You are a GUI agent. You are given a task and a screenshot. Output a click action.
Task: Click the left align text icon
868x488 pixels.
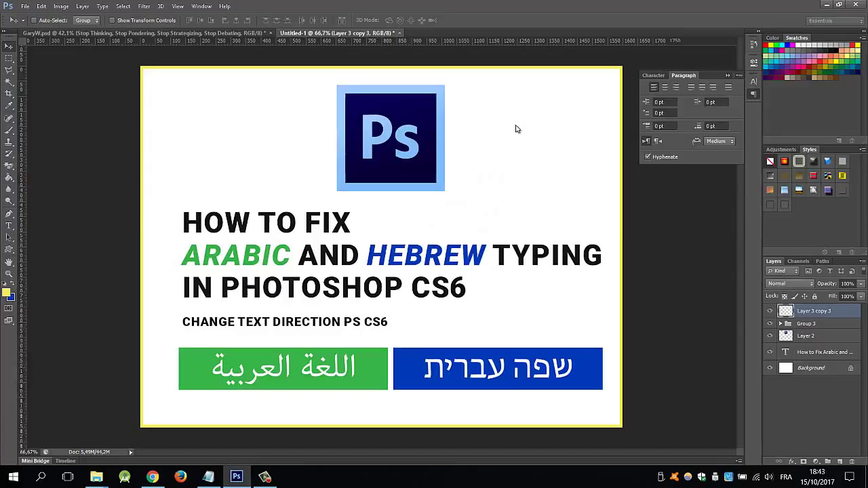click(654, 87)
